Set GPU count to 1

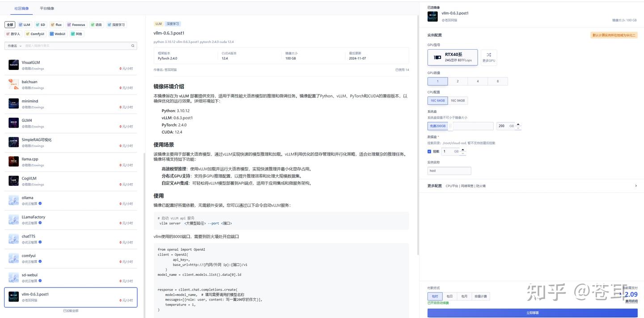click(x=437, y=81)
